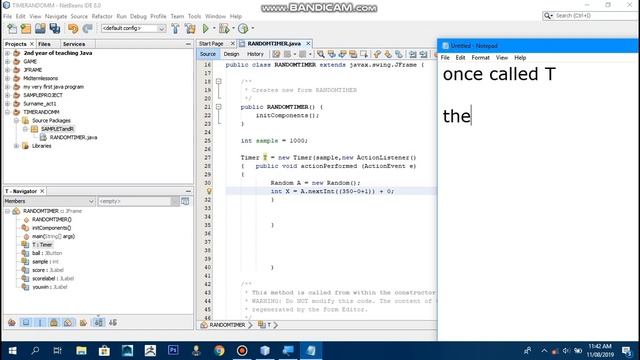Click the New Project toolbar icon
Screen dimensions: 640x360
point(26,28)
